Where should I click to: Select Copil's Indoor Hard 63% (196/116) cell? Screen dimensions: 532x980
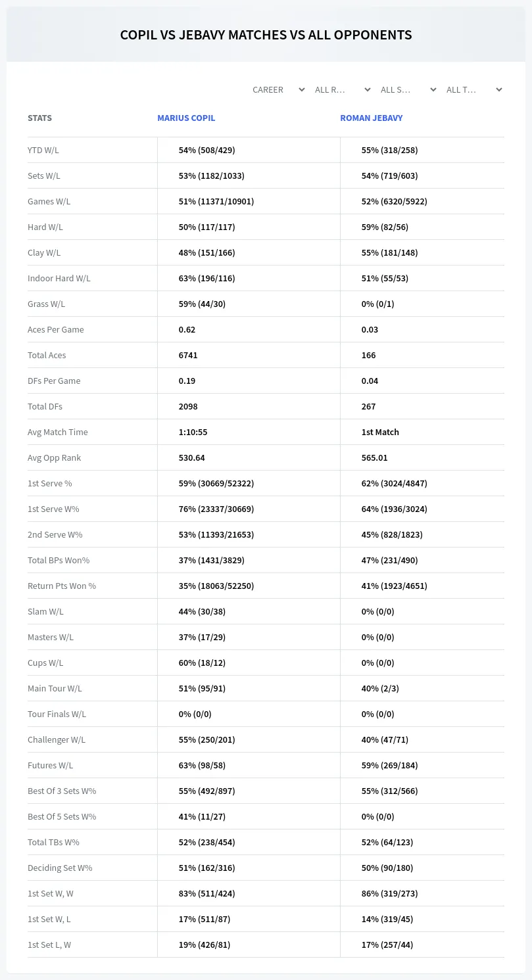coord(206,278)
